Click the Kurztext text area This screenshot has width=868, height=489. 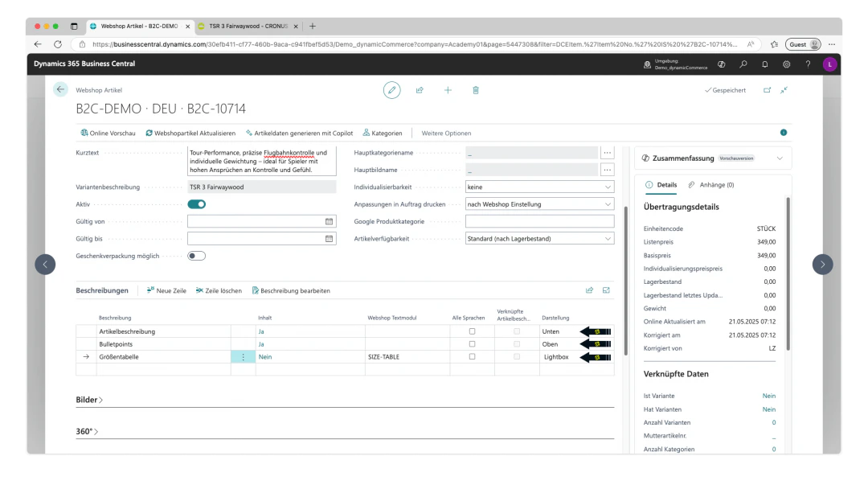coord(262,161)
